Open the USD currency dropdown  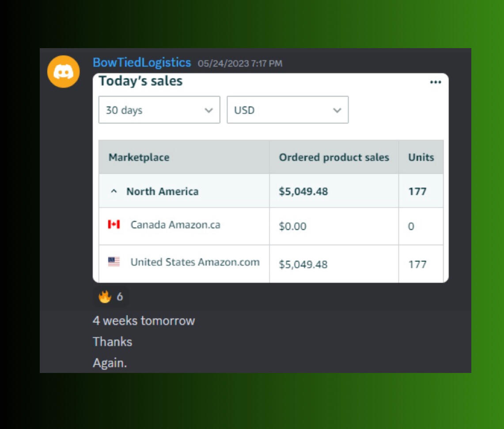click(x=288, y=110)
